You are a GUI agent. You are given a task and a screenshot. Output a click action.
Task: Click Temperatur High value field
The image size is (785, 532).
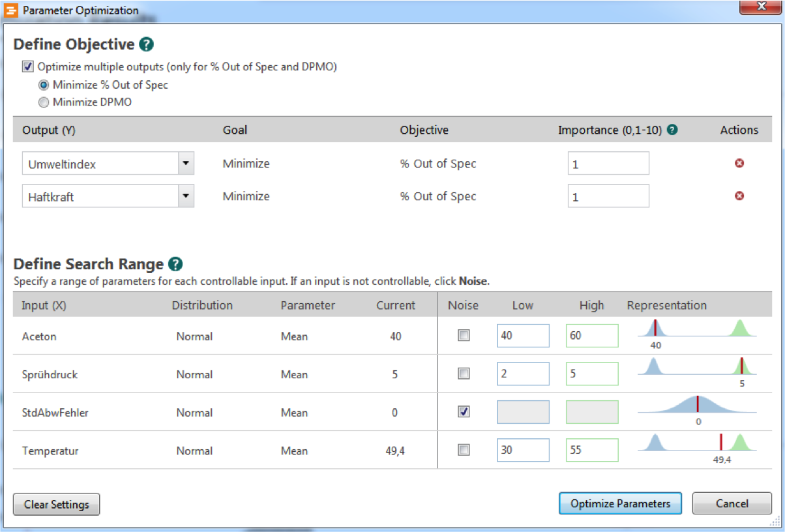coord(592,450)
